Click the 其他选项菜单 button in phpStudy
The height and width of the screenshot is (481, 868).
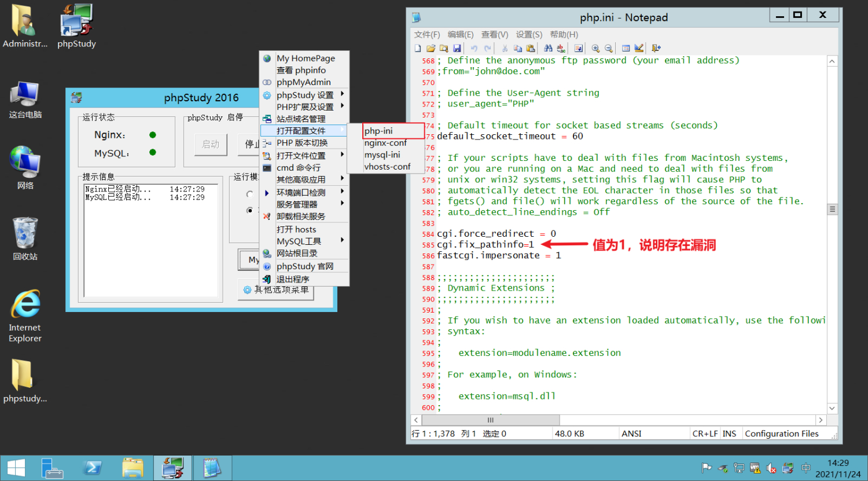coord(276,290)
